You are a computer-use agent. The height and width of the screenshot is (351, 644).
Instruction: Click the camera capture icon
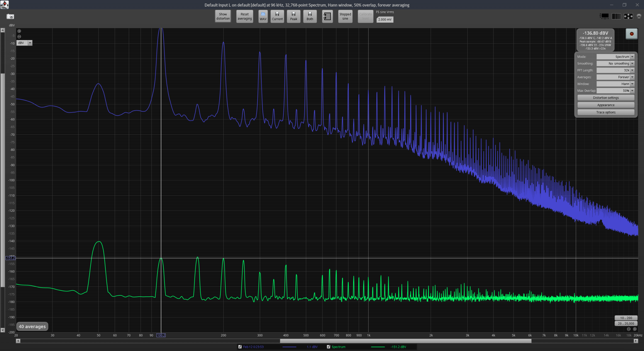[10, 16]
